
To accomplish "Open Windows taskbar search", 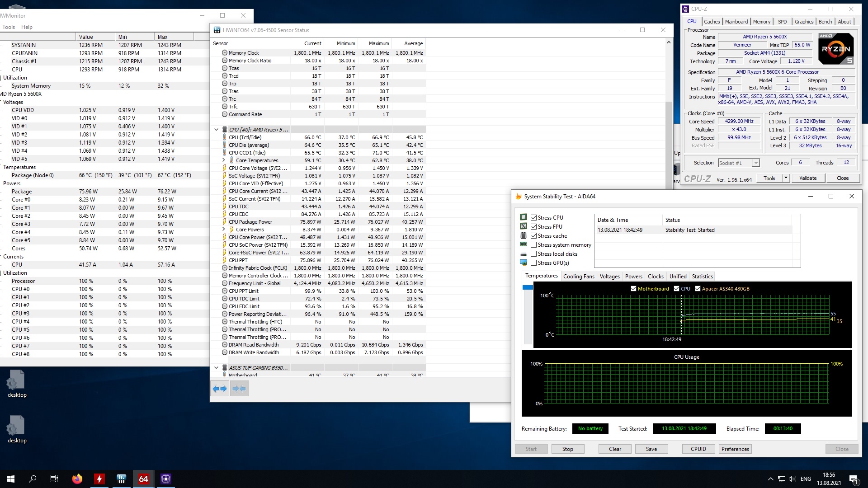I will [33, 479].
